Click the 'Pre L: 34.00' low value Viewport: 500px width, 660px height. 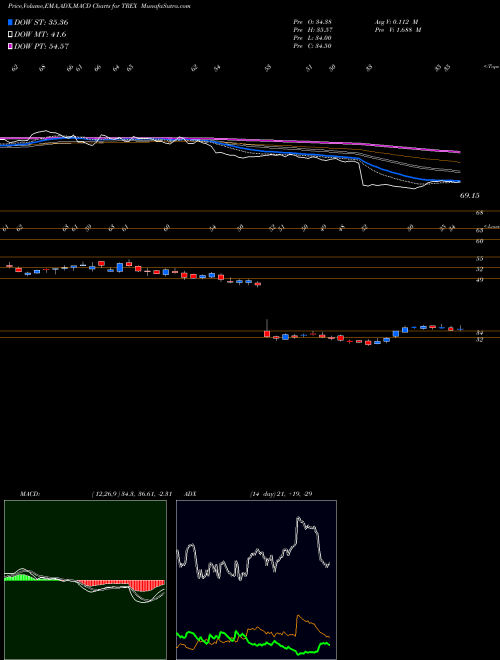[312, 38]
